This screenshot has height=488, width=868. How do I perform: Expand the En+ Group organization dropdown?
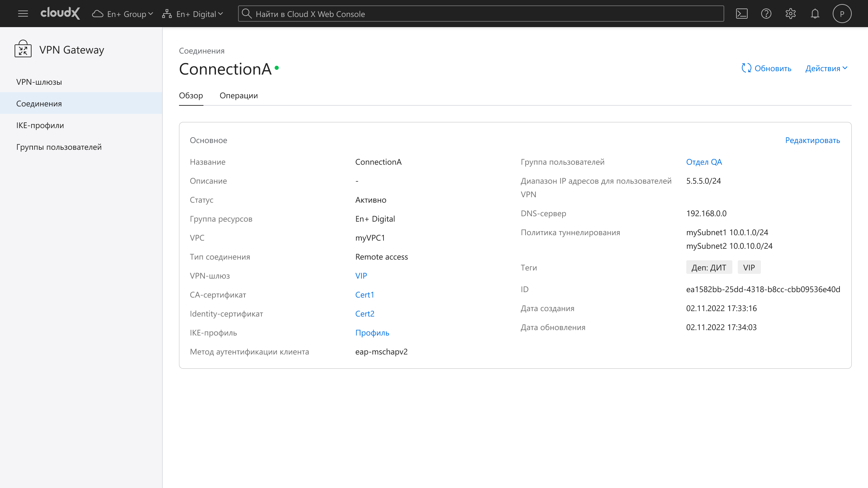pos(123,14)
